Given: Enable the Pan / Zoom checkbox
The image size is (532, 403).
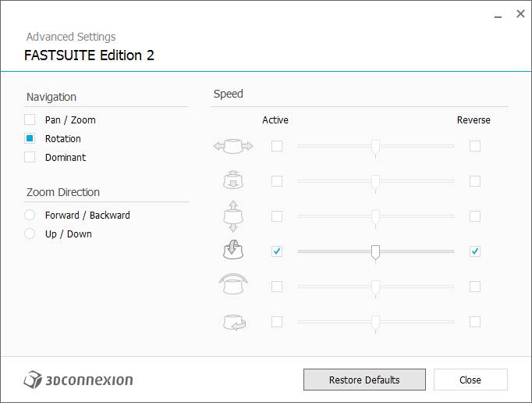Looking at the screenshot, I should coord(30,119).
